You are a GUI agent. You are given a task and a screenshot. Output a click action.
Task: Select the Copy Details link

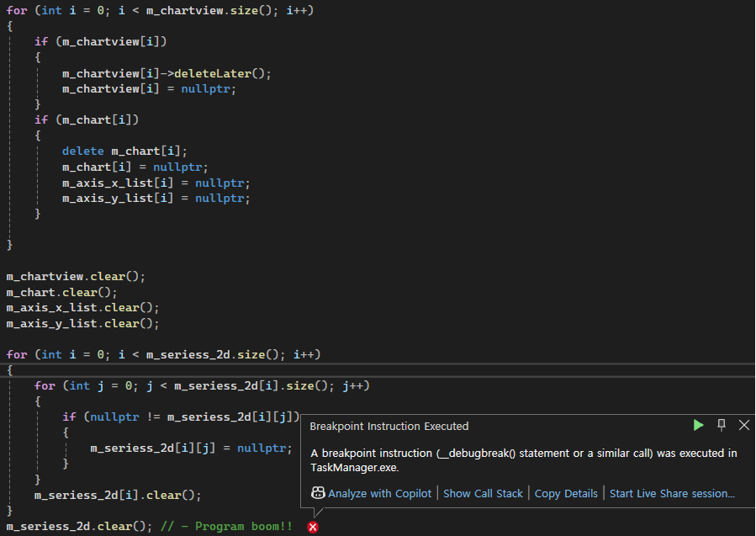(566, 494)
